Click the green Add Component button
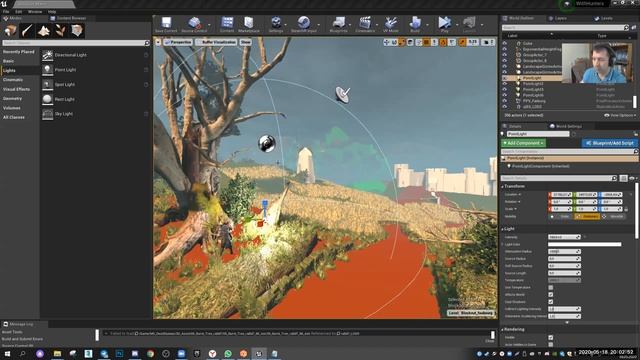Image resolution: width=640 pixels, height=360 pixels. pos(523,143)
